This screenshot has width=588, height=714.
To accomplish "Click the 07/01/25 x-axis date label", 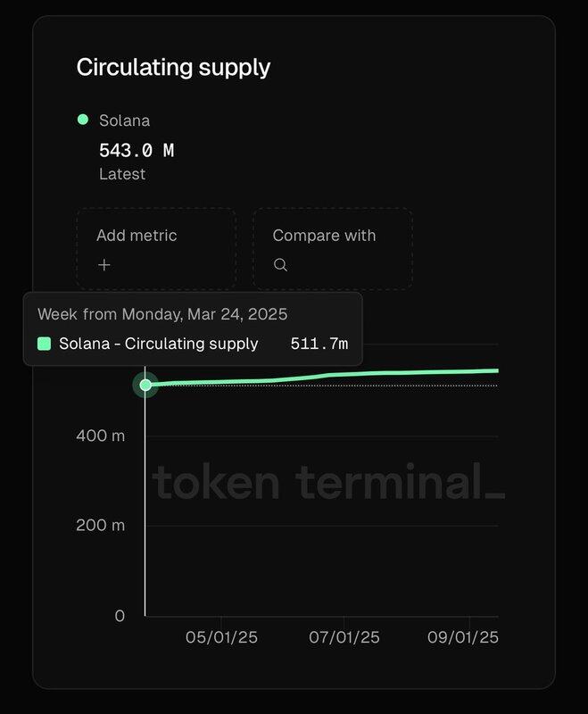I will click(x=344, y=637).
